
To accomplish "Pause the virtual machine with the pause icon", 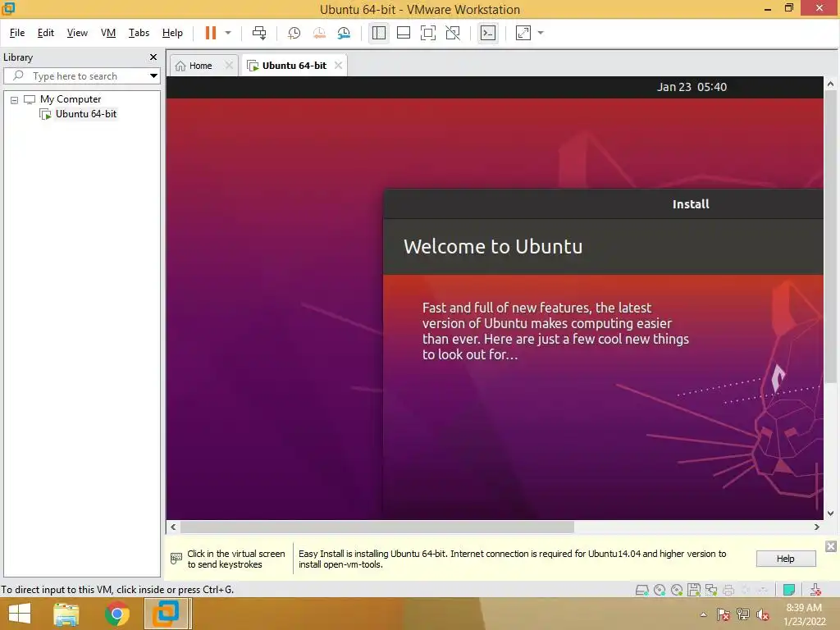I will pos(211,33).
